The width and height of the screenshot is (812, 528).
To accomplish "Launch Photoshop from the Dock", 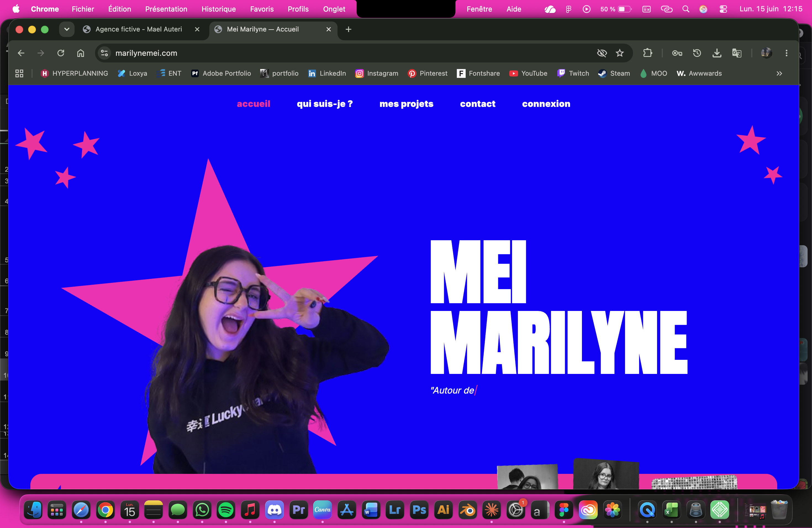I will click(x=419, y=510).
